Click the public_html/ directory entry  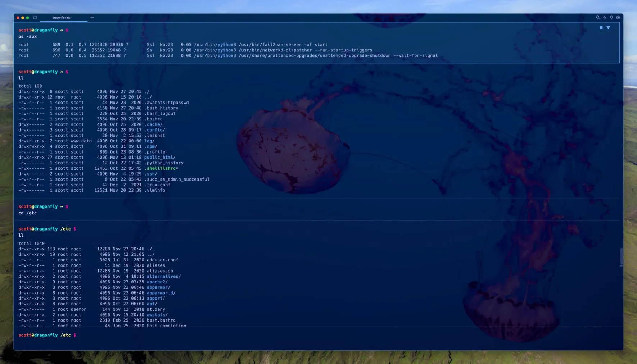point(159,158)
